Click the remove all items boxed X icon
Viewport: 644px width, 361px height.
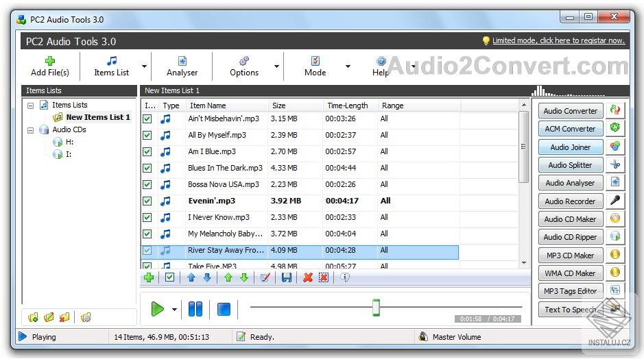324,277
